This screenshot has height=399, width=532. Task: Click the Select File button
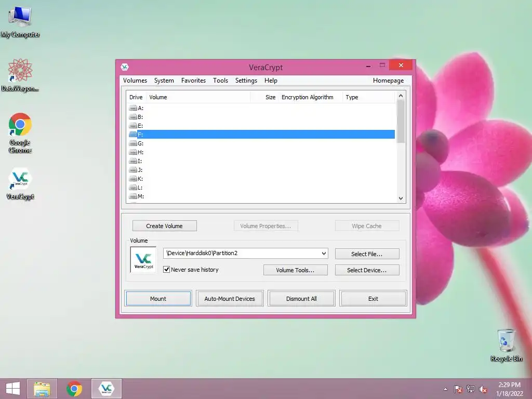tap(367, 254)
